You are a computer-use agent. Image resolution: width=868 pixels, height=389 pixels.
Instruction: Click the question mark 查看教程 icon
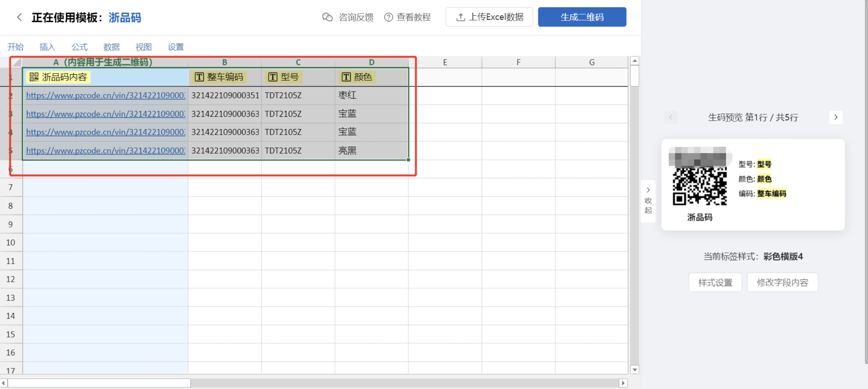(388, 17)
